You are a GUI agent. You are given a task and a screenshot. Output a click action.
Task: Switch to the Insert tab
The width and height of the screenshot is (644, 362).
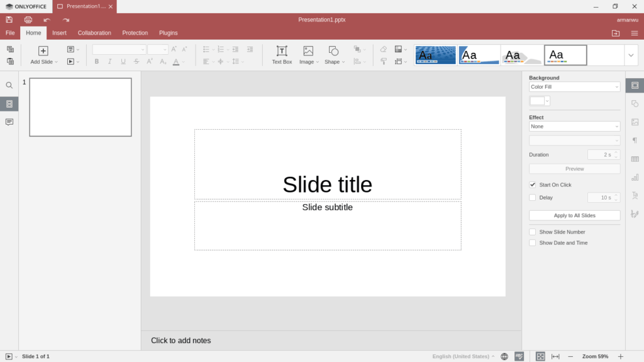coord(59,33)
